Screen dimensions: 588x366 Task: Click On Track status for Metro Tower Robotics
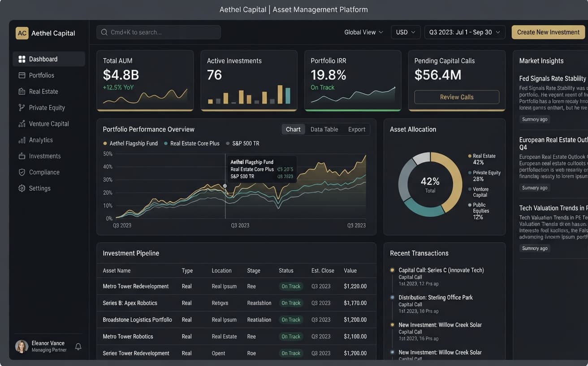tap(291, 336)
